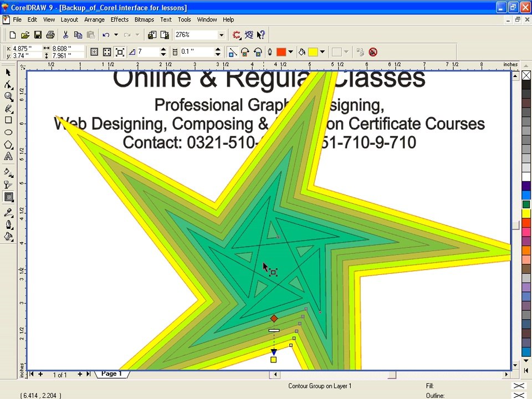
Task: Toggle contour To Center mode
Action: click(x=94, y=52)
